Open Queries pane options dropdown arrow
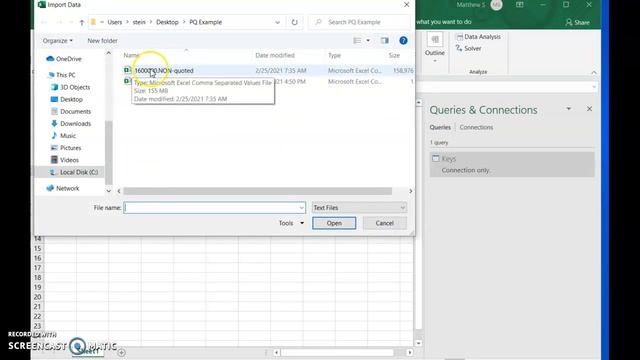640x360 pixels. tap(569, 109)
